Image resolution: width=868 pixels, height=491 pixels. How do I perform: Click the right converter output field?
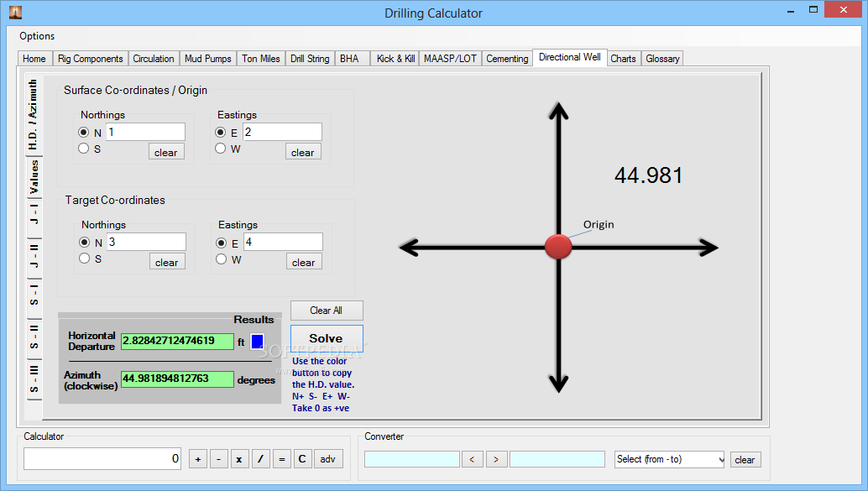coord(557,459)
